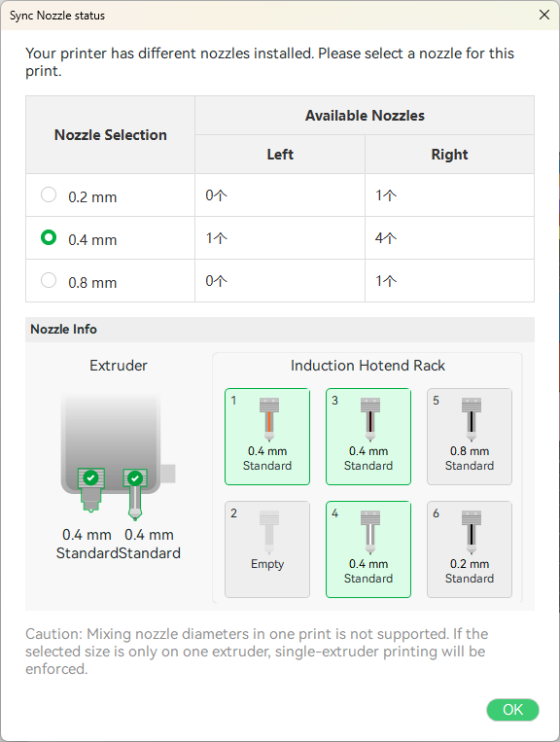Select the 0.8 mm nozzle radio button
Viewport: 560px width, 742px height.
49,280
